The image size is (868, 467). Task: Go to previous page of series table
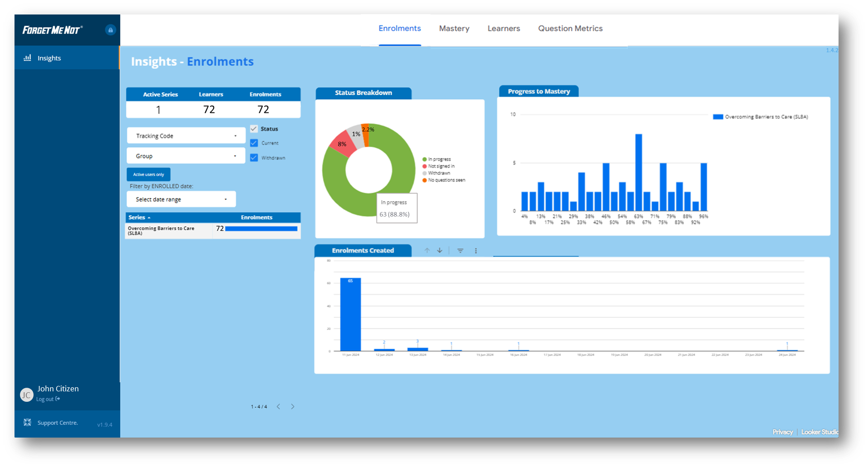click(278, 406)
